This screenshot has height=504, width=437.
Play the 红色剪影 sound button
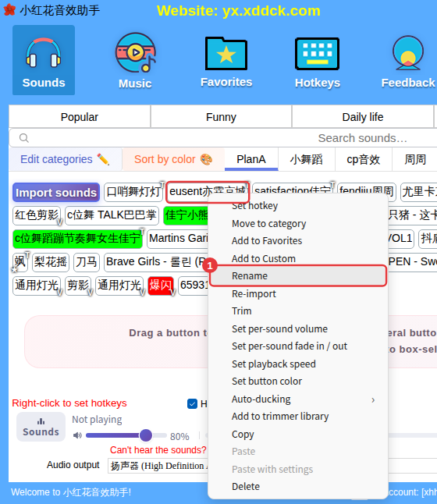pos(37,215)
